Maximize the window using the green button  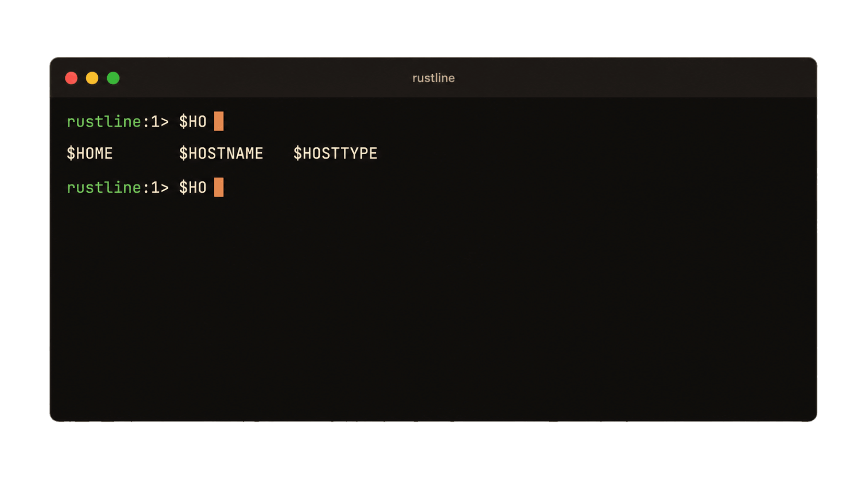[113, 78]
